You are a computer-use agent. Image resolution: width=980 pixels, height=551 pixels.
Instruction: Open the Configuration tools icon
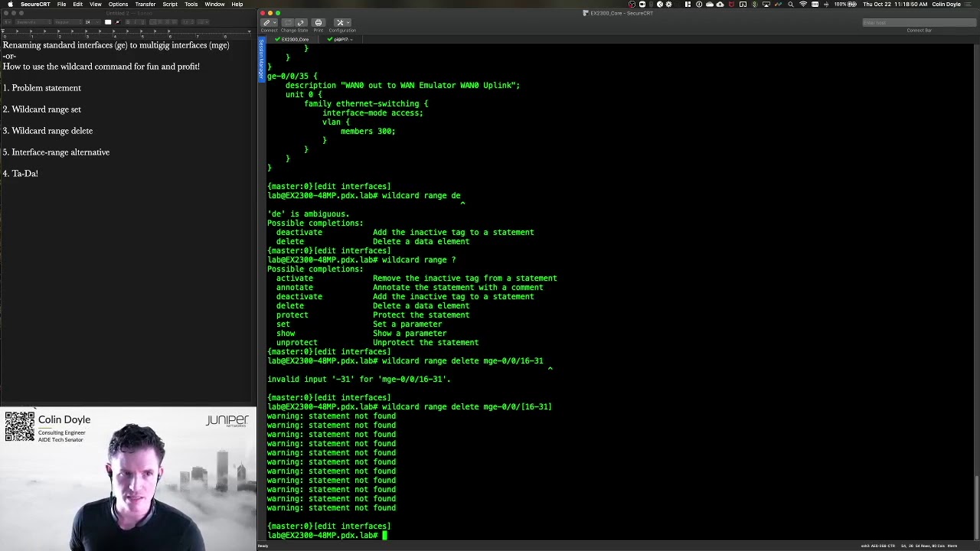(341, 23)
